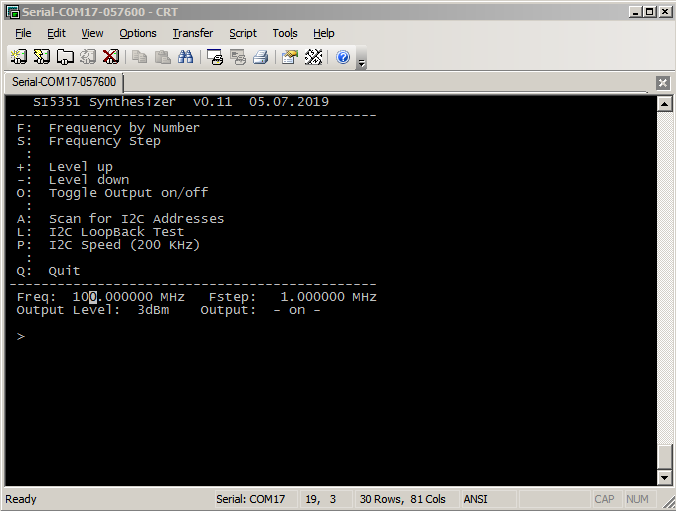
Task: Disconnect session using the red X icon
Action: [111, 56]
